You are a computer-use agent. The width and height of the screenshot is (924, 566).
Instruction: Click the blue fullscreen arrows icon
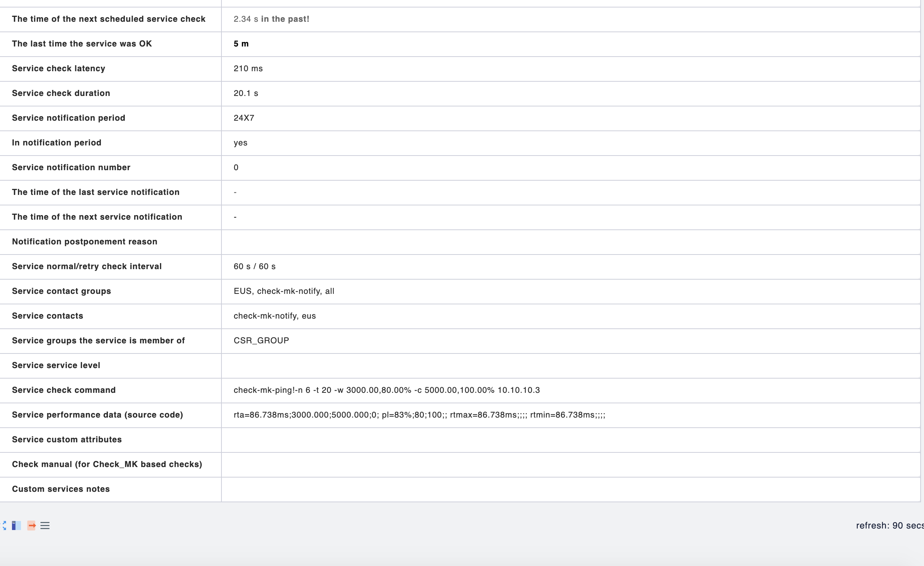4,526
